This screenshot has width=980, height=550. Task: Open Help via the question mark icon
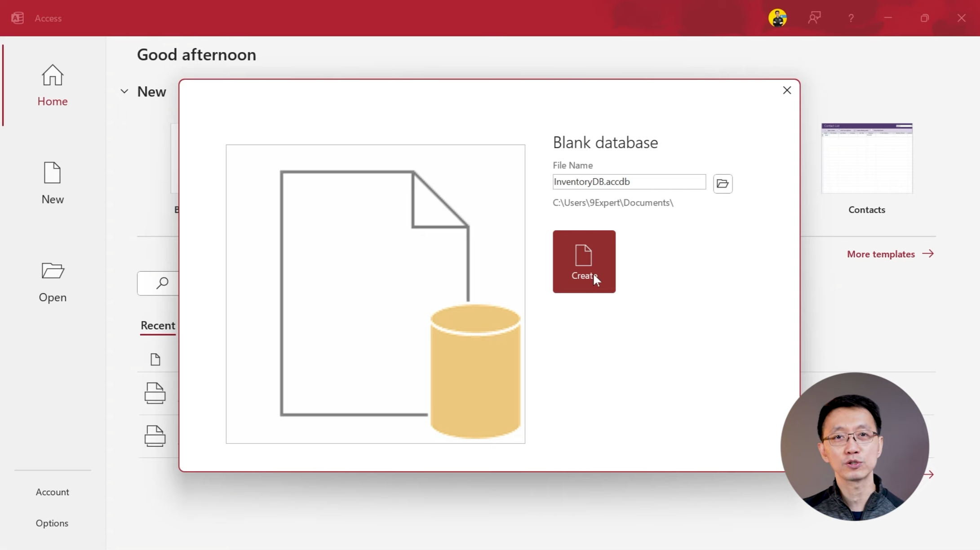850,18
